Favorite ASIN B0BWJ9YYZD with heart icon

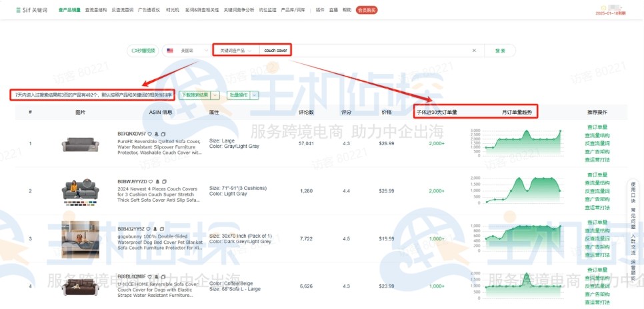(151, 181)
